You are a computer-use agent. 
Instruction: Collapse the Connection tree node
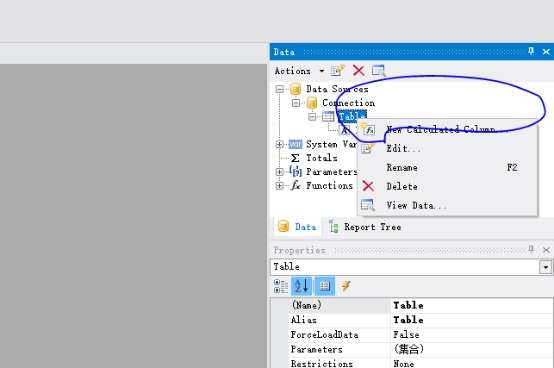pyautogui.click(x=296, y=103)
